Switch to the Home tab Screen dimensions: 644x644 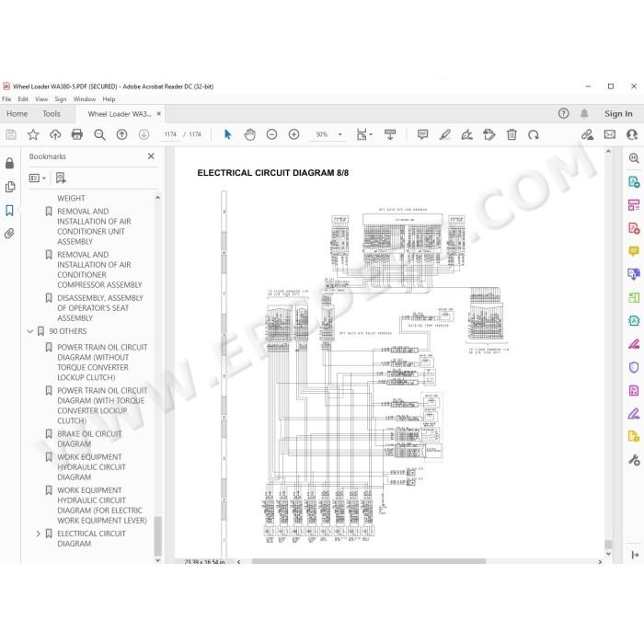pyautogui.click(x=17, y=114)
